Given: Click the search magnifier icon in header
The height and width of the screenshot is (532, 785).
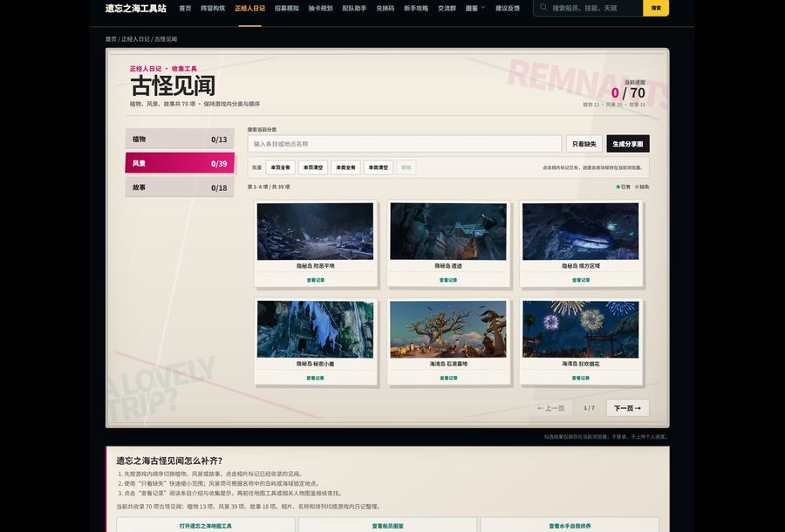Looking at the screenshot, I should [x=543, y=8].
